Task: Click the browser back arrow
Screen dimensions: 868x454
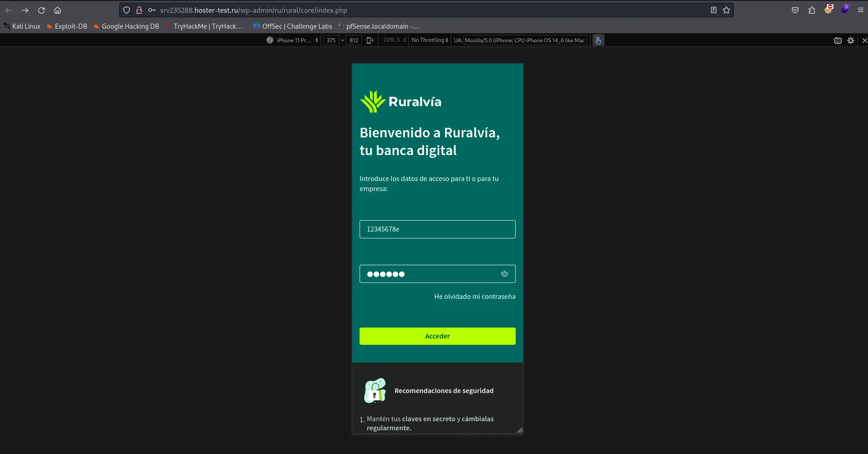Action: point(9,10)
